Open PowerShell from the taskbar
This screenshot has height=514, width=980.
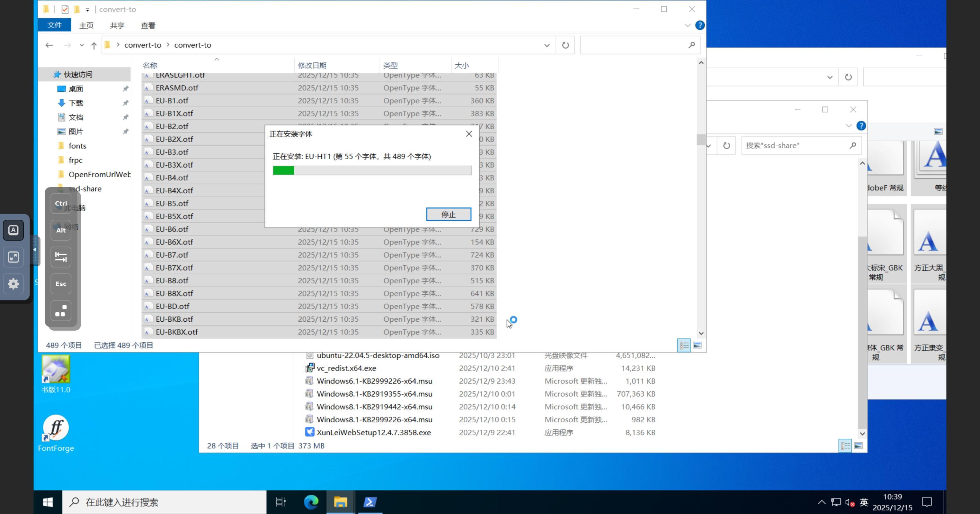click(x=370, y=502)
